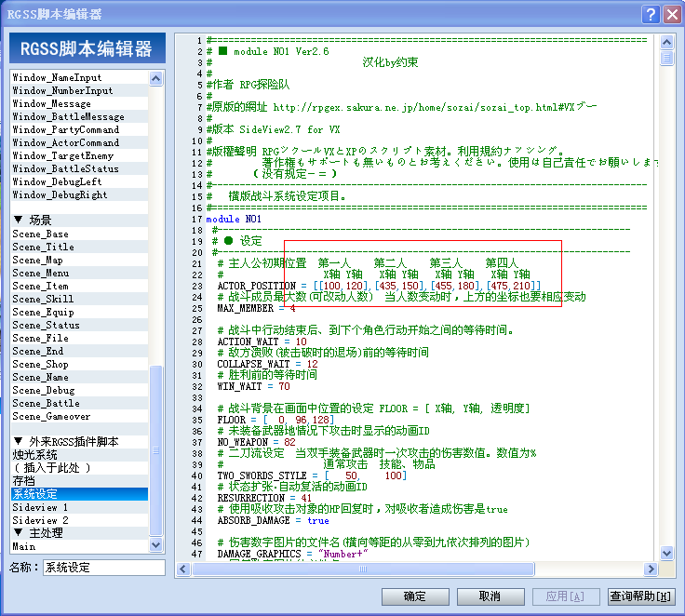Click the module N01 code line
Image resolution: width=685 pixels, height=616 pixels.
(x=234, y=219)
